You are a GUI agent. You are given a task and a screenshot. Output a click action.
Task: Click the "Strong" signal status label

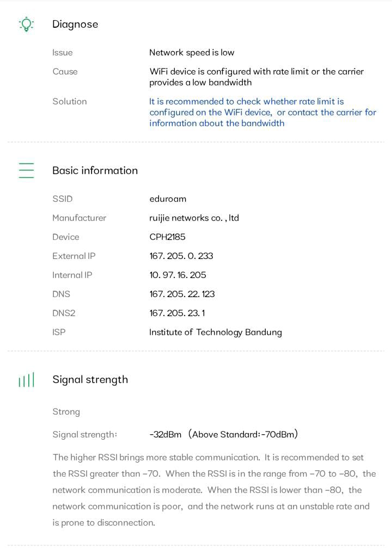(66, 412)
